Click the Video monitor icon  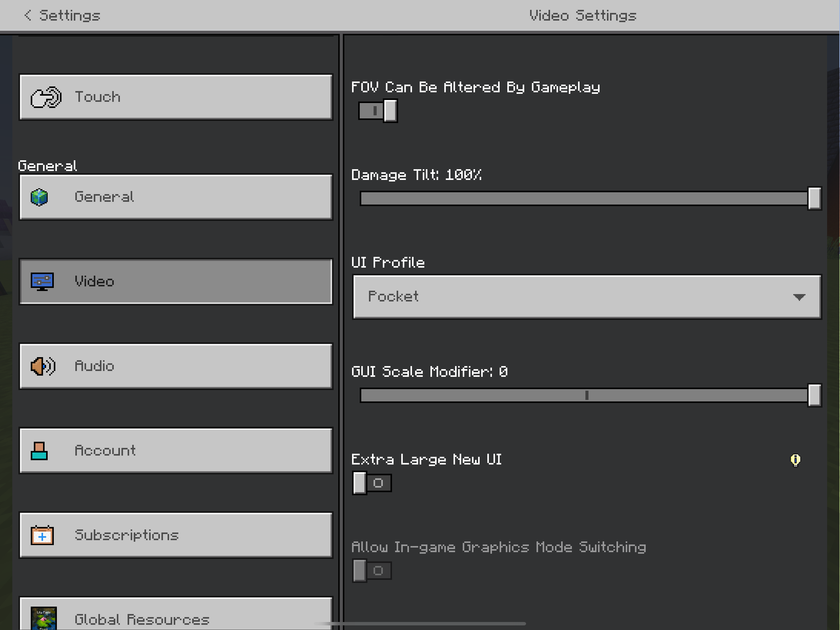pyautogui.click(x=42, y=281)
